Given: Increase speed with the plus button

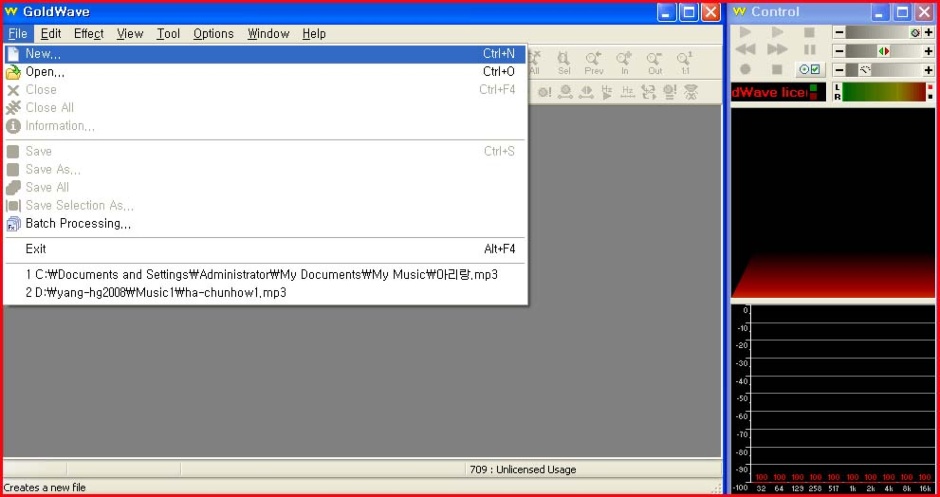Looking at the screenshot, I should click(x=929, y=70).
